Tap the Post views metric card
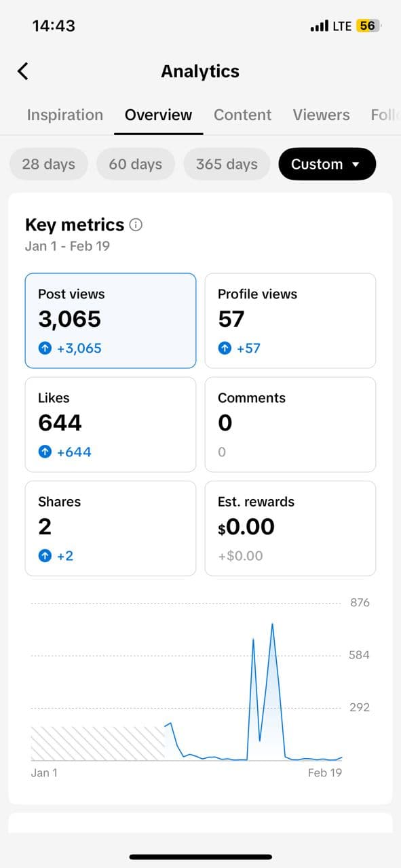The width and height of the screenshot is (401, 868). pos(111,320)
